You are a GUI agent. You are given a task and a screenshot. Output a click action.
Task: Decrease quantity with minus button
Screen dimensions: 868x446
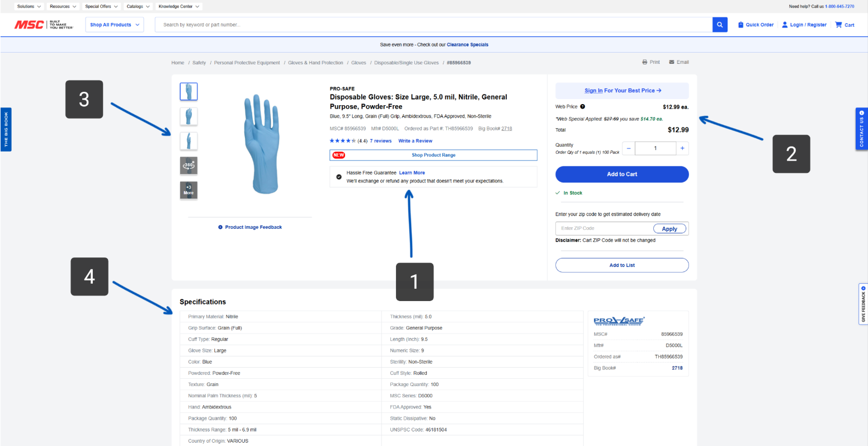click(x=629, y=148)
